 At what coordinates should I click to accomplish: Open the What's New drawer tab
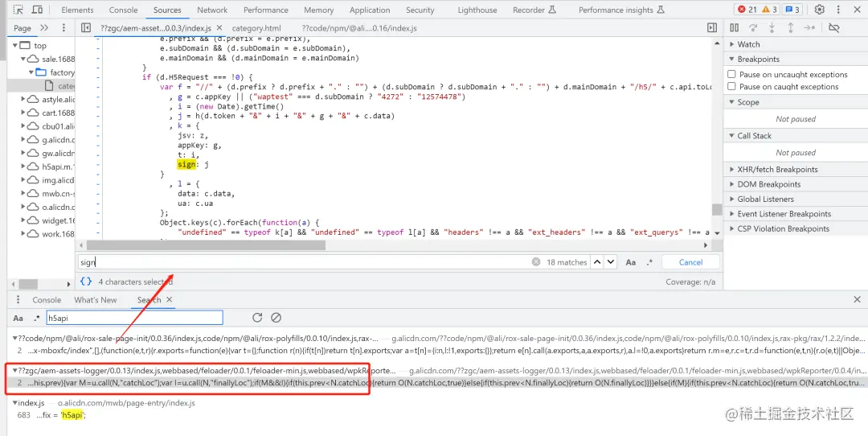(95, 300)
